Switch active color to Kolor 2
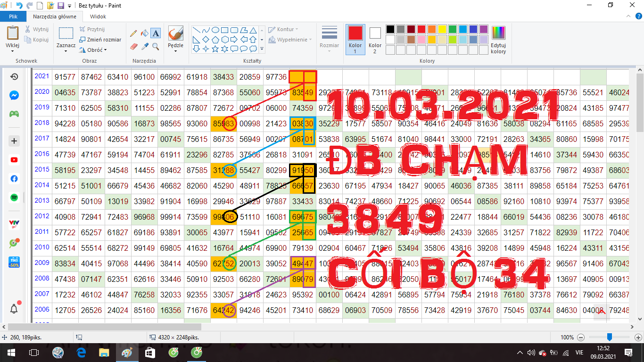Image resolution: width=644 pixels, height=362 pixels. click(x=375, y=39)
